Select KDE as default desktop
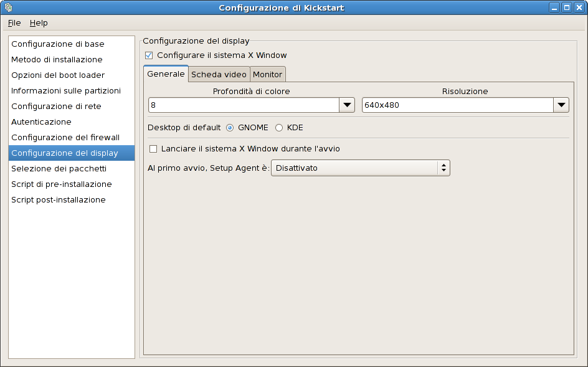Screen dimensions: 588x367 coord(279,128)
